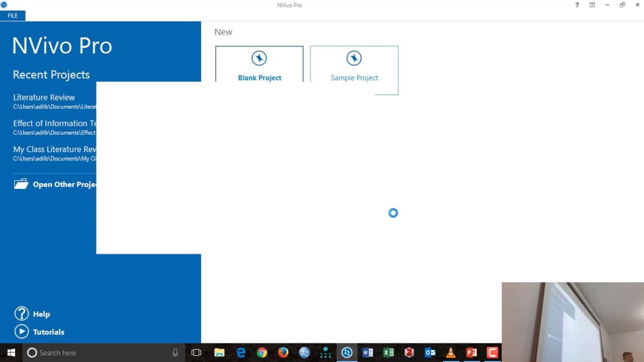Open VLC media player from taskbar

451,352
